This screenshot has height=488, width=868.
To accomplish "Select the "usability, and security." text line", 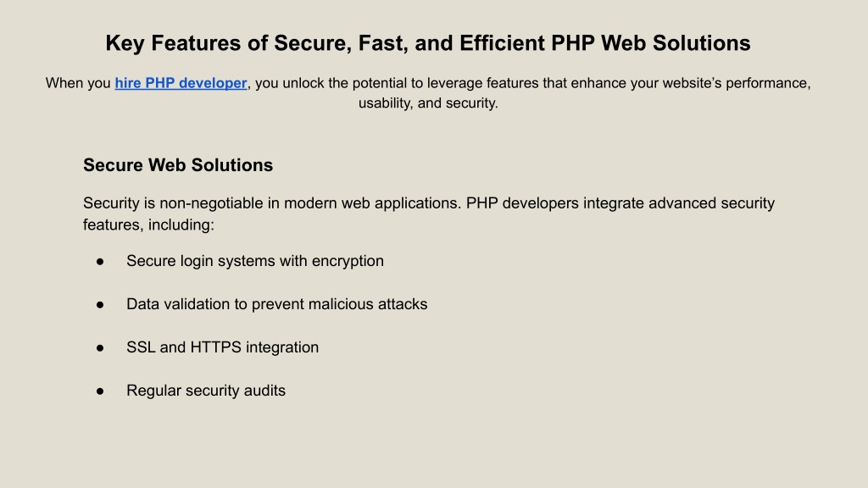I will click(428, 103).
